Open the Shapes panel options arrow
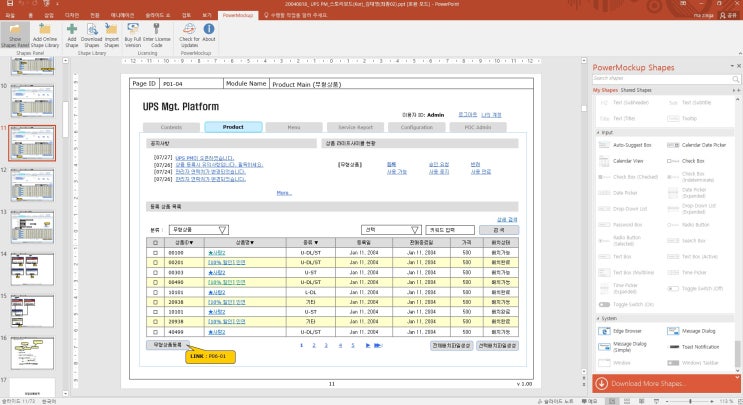Viewport: 743px width, 405px height. (732, 66)
